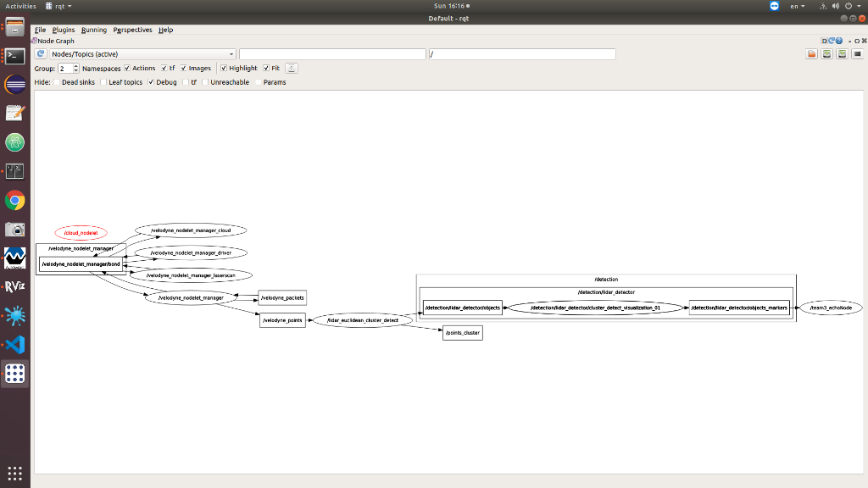Open RViz from the dock
The image size is (868, 488).
click(15, 286)
